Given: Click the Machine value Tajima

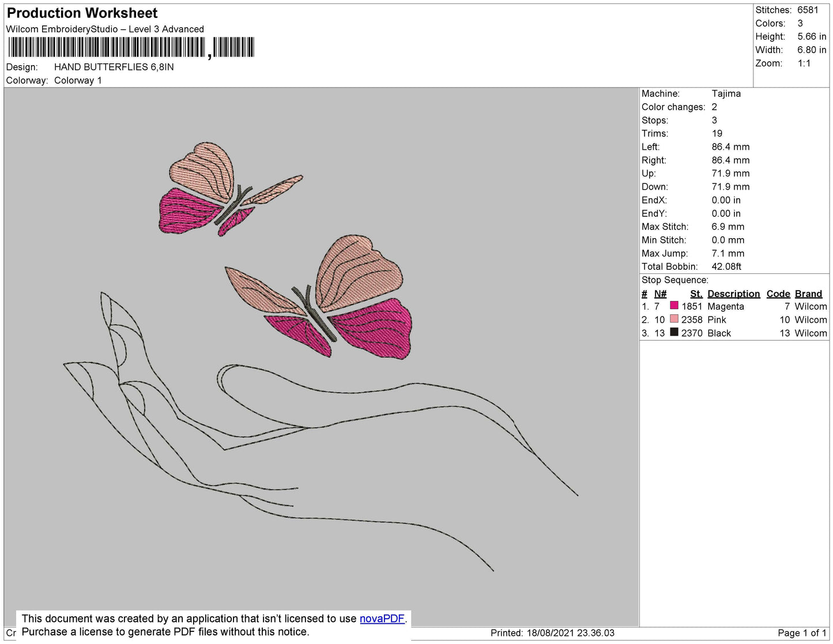Looking at the screenshot, I should pos(726,93).
